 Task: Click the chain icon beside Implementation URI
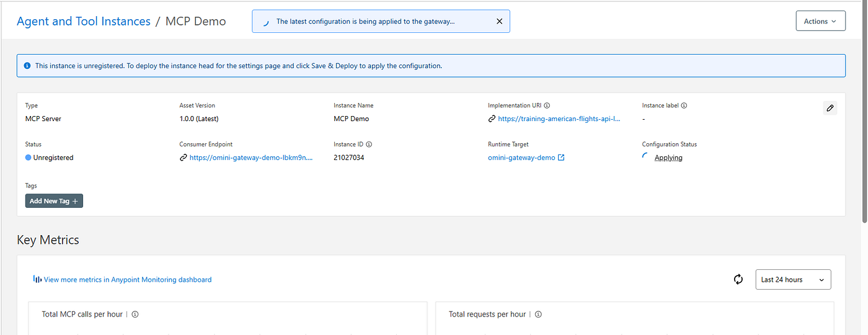click(x=492, y=118)
